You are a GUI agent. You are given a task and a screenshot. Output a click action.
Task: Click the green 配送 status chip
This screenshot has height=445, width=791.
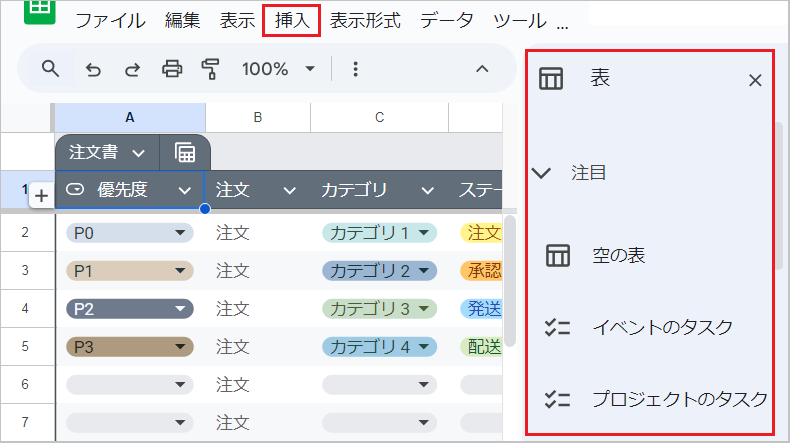(481, 347)
